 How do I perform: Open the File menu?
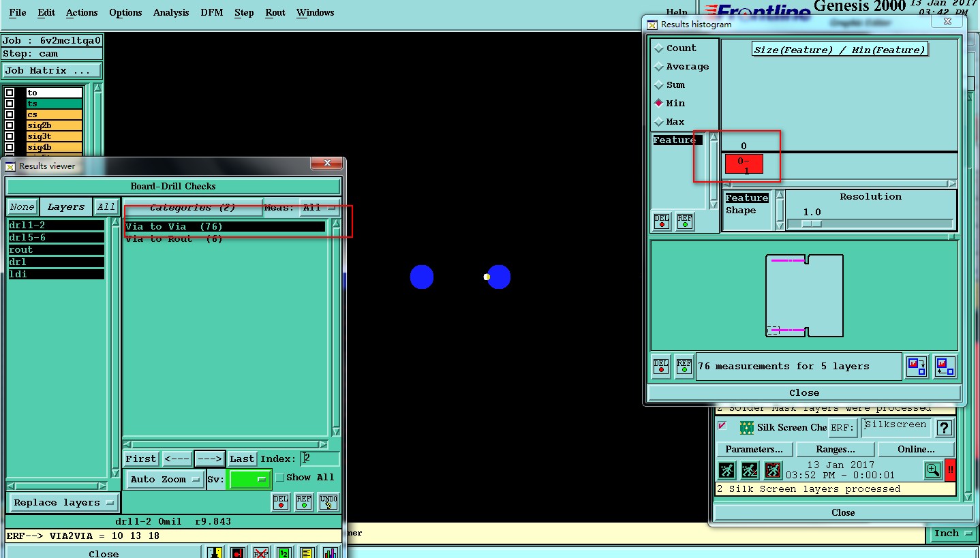[18, 12]
